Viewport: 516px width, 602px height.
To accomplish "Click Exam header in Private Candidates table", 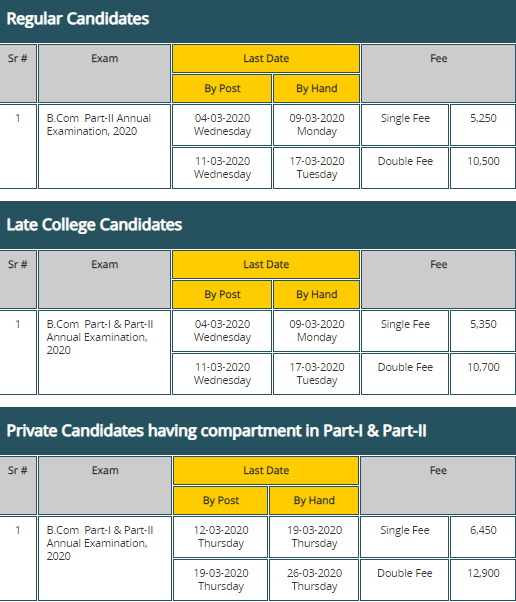I will (105, 485).
